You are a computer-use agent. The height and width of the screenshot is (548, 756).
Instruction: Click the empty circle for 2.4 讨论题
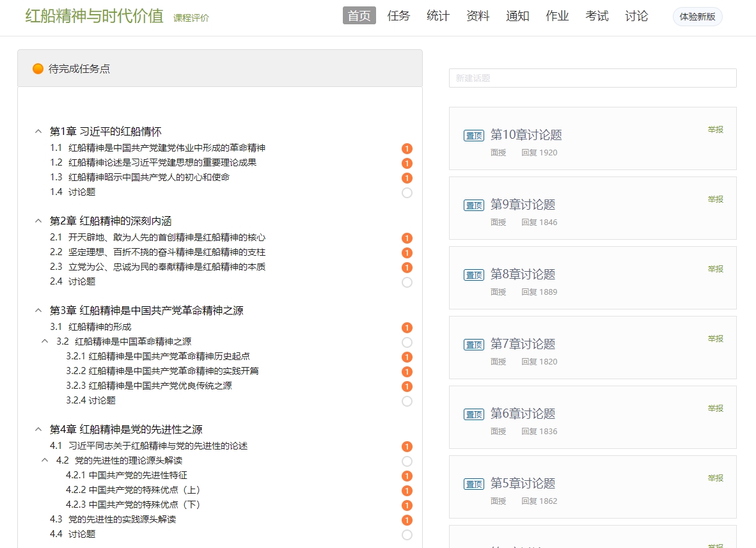[x=407, y=282]
